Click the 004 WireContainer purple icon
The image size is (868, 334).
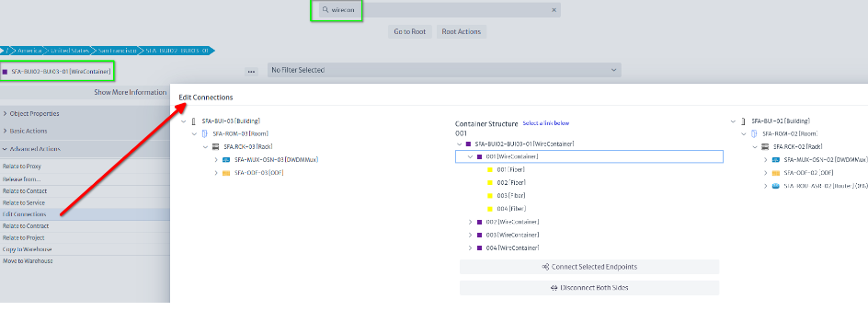click(479, 248)
